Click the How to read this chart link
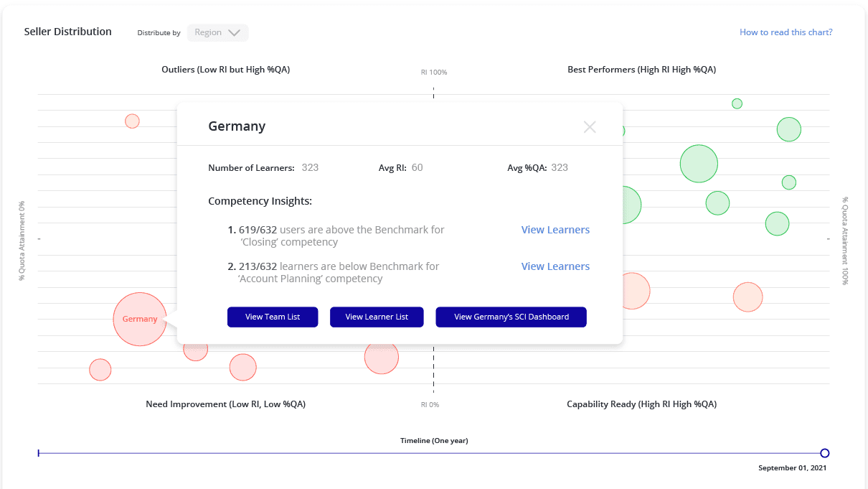Screen dimensions: 868x489 pyautogui.click(x=786, y=32)
